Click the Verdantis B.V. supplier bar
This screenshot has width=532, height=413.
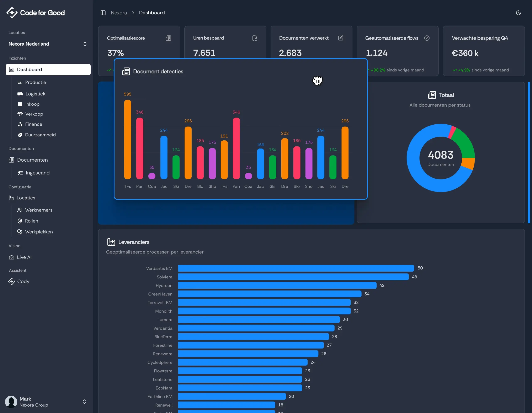pos(296,268)
